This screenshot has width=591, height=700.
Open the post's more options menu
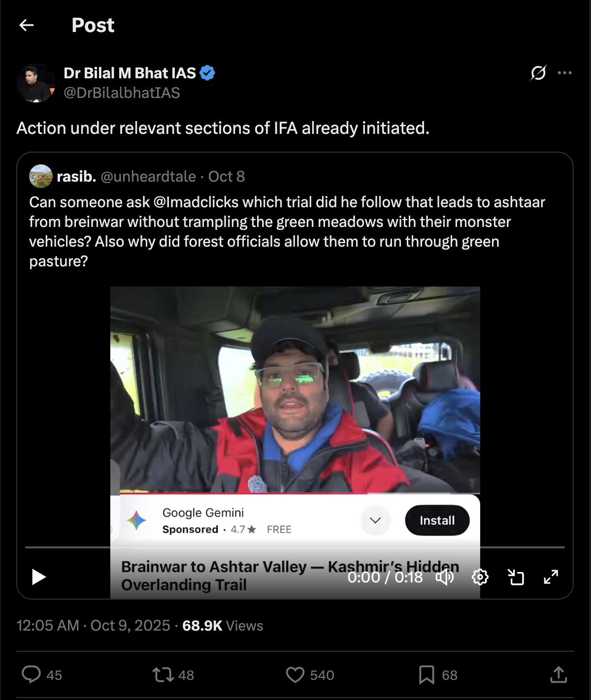click(564, 73)
